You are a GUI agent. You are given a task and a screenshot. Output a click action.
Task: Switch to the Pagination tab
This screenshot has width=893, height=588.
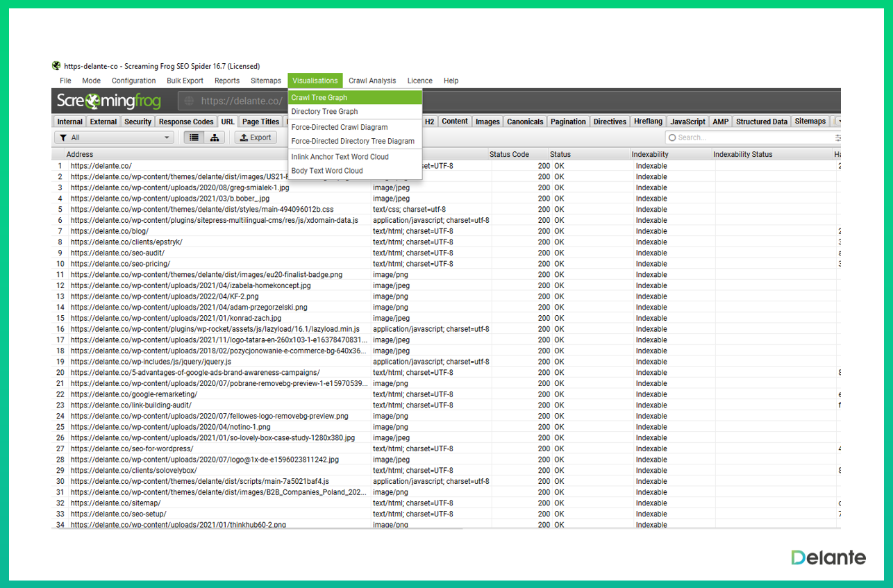click(568, 121)
